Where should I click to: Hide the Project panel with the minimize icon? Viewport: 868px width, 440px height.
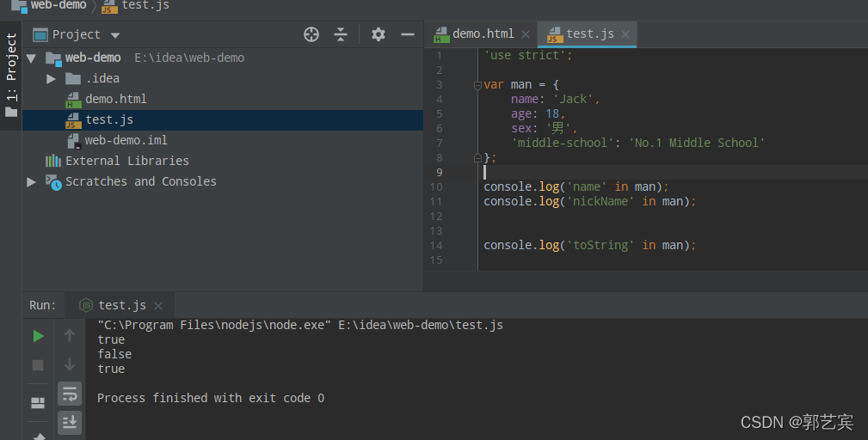(x=408, y=34)
